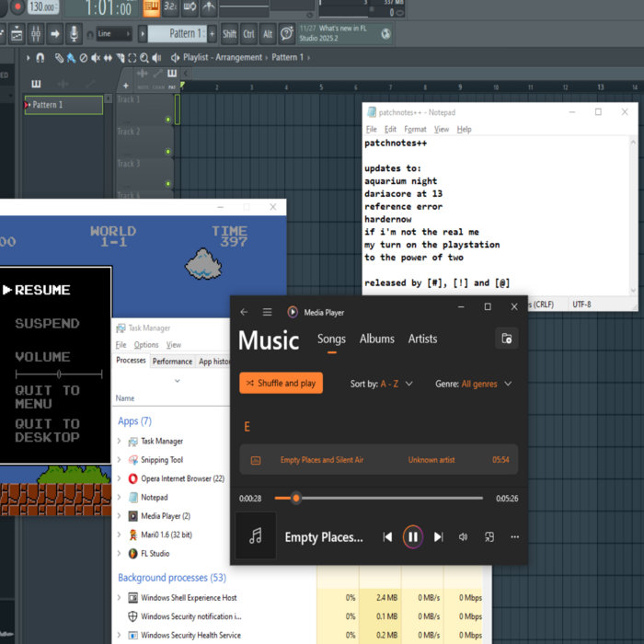Screen dimensions: 644x644
Task: Select Pattern 1 in the pattern picker
Action: tap(63, 105)
